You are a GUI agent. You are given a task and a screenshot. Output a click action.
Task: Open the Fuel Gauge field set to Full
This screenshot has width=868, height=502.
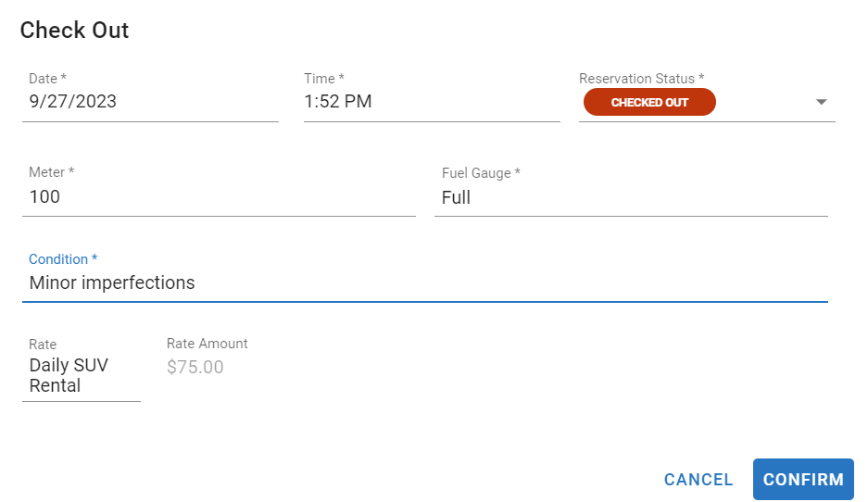[630, 197]
